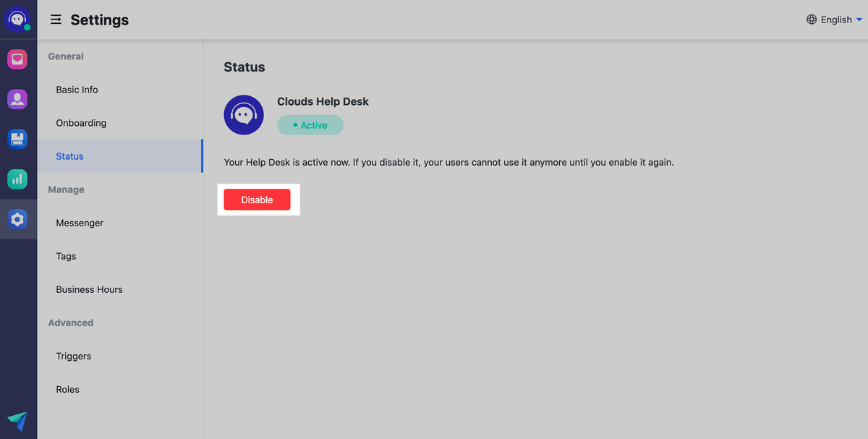Click the Settings gear icon
Screen dimensions: 868x439
tap(17, 219)
